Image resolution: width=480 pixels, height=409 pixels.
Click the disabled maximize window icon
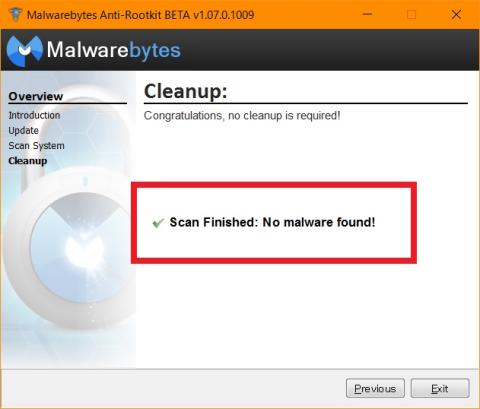412,15
